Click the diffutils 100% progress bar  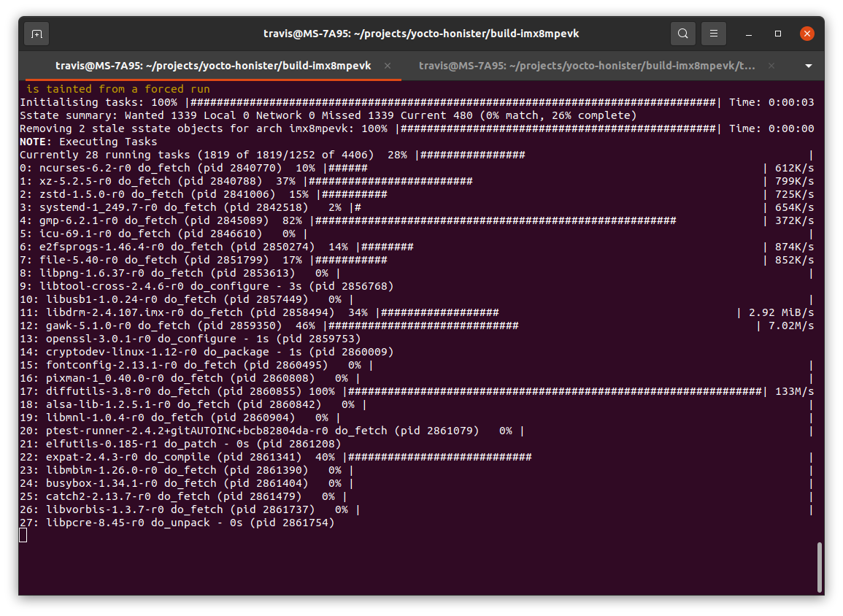[x=556, y=391]
